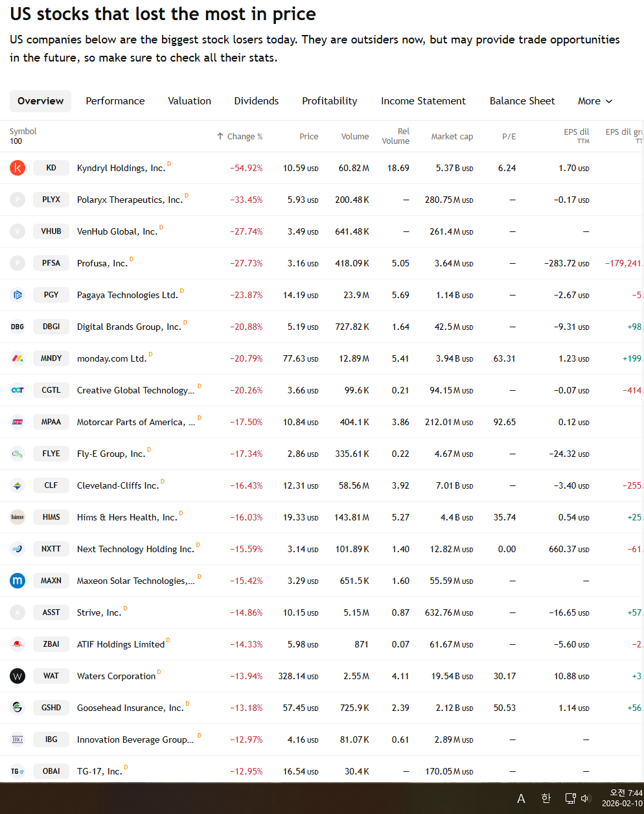Open the CLF ticker badge

tap(51, 485)
